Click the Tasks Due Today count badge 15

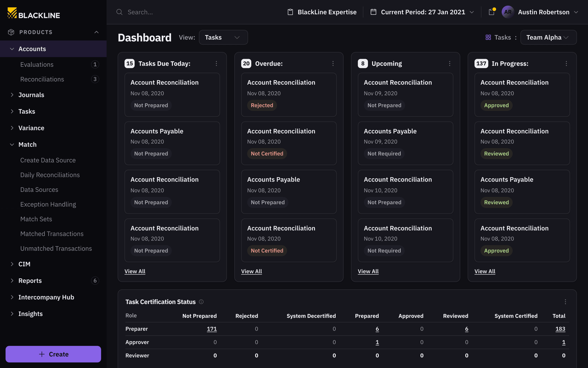(130, 63)
